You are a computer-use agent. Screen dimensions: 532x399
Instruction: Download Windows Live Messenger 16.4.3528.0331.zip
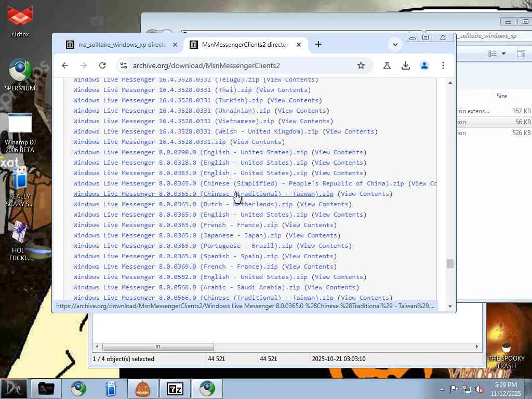(x=149, y=142)
